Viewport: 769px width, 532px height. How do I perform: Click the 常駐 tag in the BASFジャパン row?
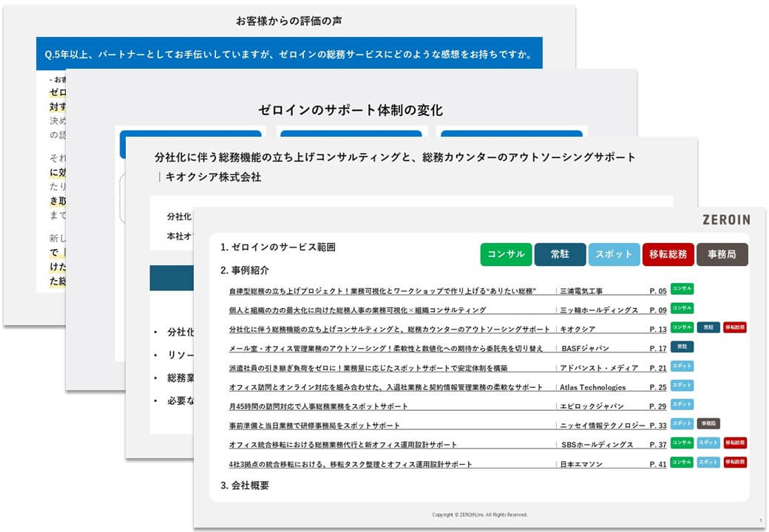tap(682, 347)
